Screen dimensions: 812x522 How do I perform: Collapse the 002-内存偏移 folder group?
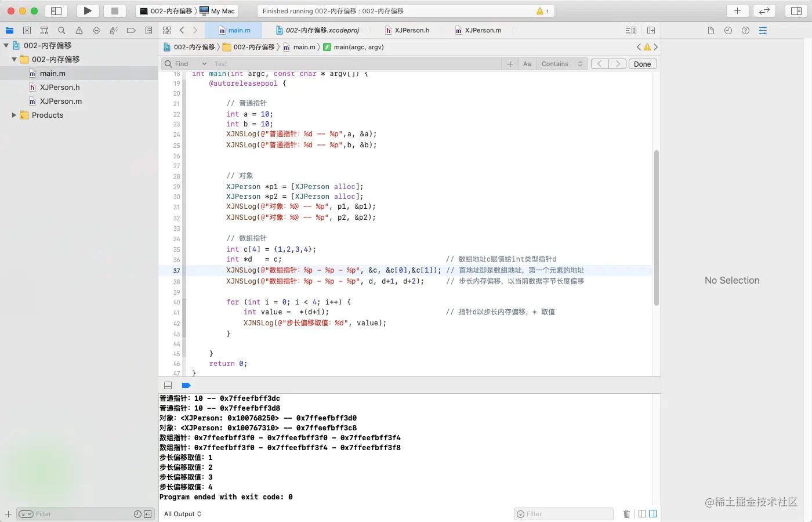click(14, 59)
